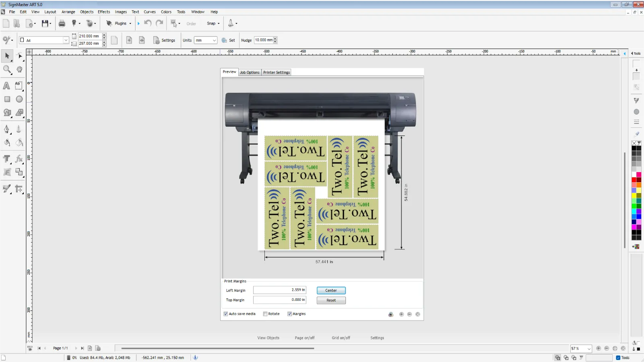Select the Rectangle shape tool
The width and height of the screenshot is (644, 362).
7,99
